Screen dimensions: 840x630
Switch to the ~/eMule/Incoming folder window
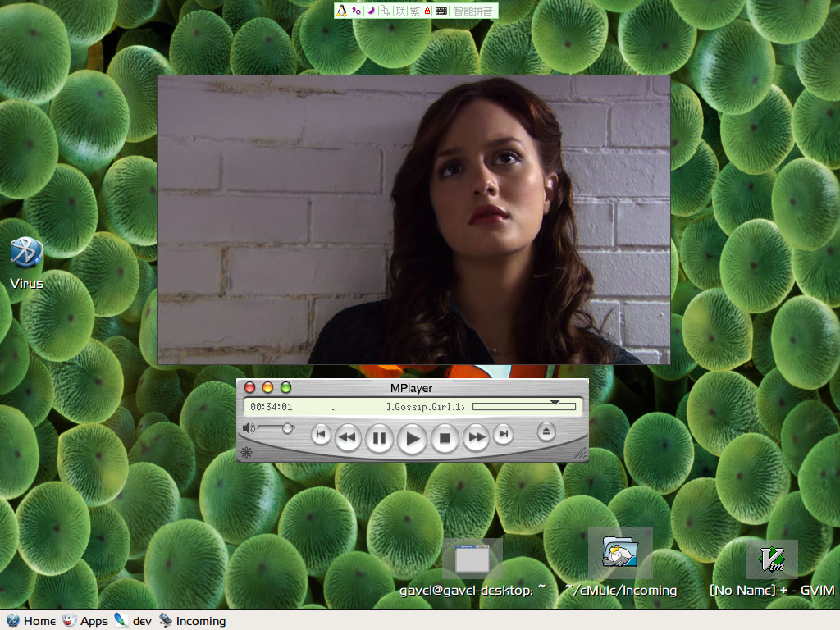(620, 563)
